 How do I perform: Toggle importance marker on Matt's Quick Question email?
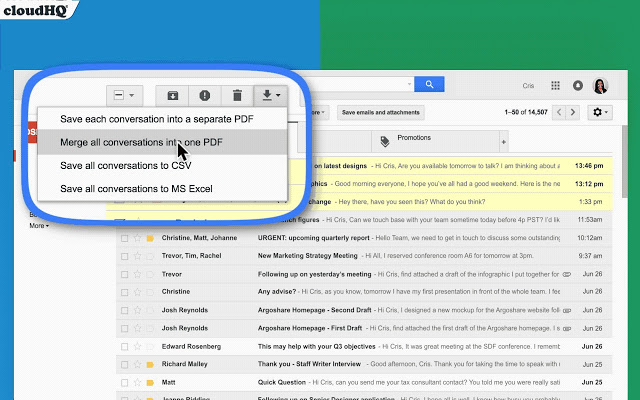(150, 383)
